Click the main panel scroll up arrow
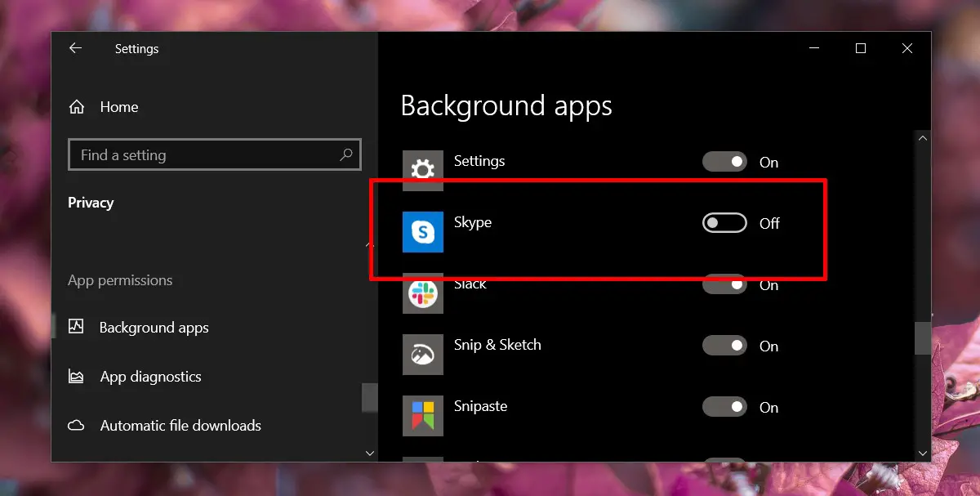The image size is (980, 496). click(923, 138)
